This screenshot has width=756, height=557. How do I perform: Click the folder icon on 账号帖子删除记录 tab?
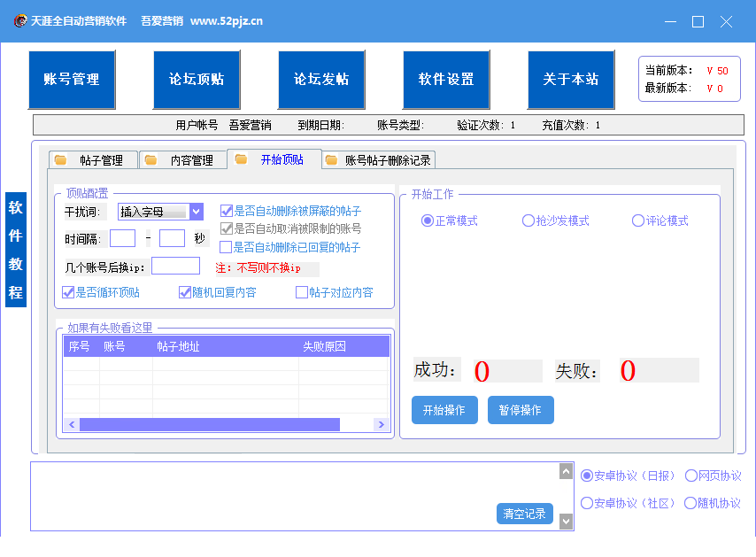pyautogui.click(x=331, y=159)
